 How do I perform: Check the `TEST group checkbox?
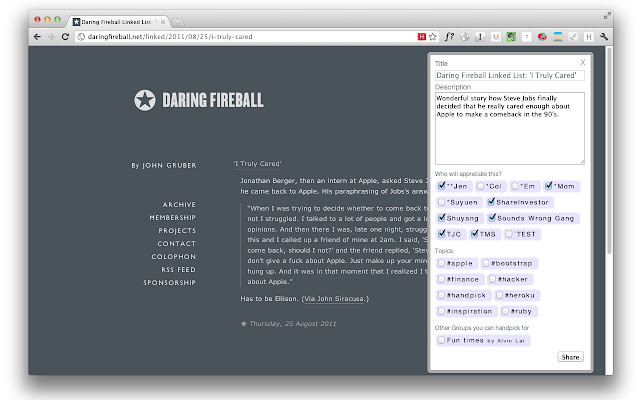coord(509,234)
